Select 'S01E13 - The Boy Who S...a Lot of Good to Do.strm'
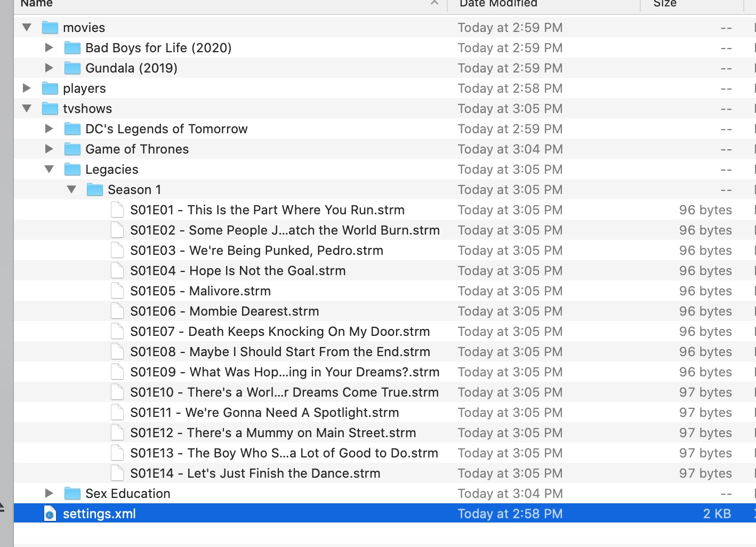Image resolution: width=756 pixels, height=547 pixels. point(284,453)
